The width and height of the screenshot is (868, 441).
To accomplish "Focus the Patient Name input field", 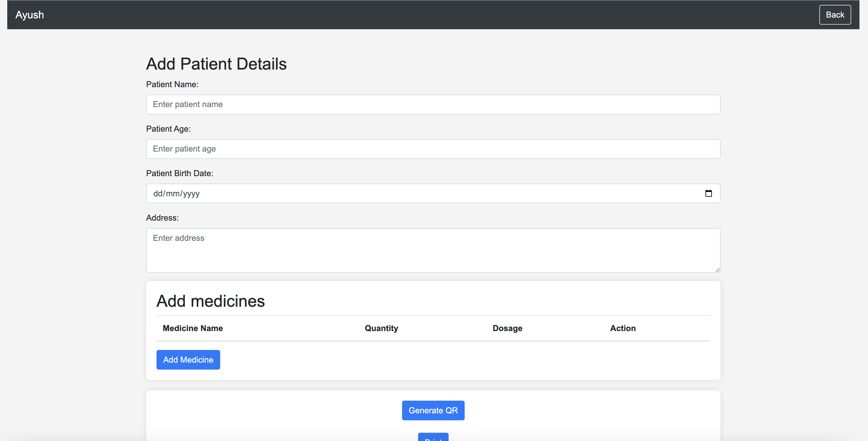I will [433, 104].
